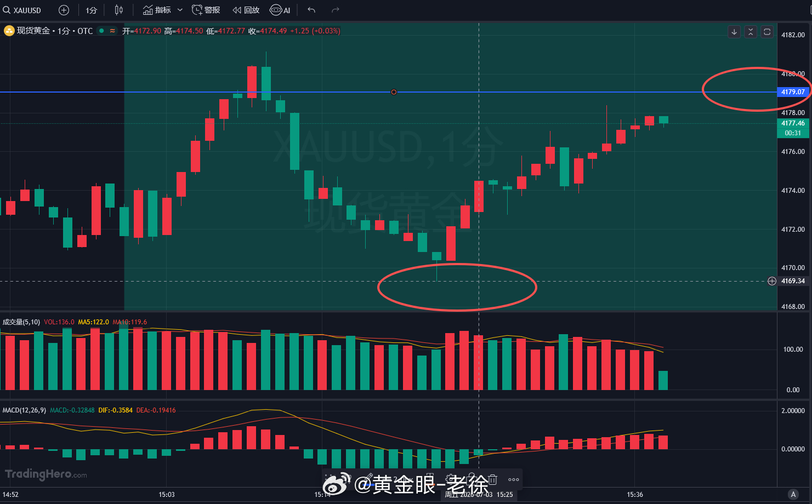
Task: Click the frame button above the price axis
Action: (767, 32)
